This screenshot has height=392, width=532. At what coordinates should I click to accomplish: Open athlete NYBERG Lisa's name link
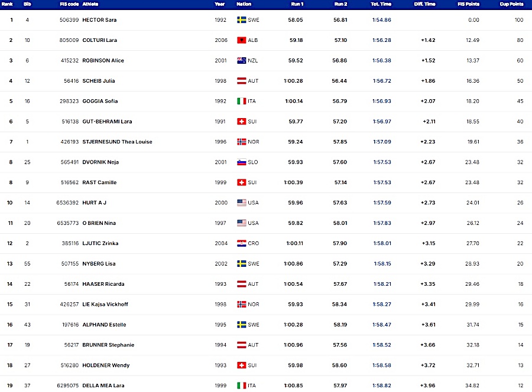tap(99, 264)
